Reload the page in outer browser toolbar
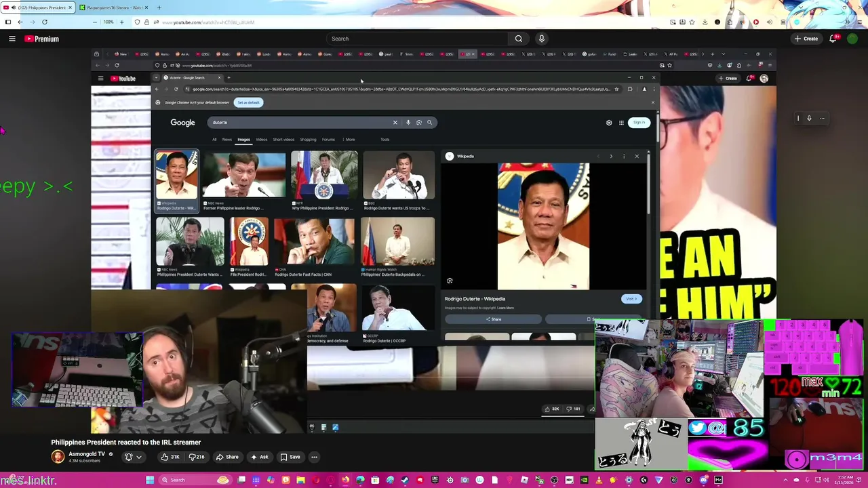 pos(44,22)
